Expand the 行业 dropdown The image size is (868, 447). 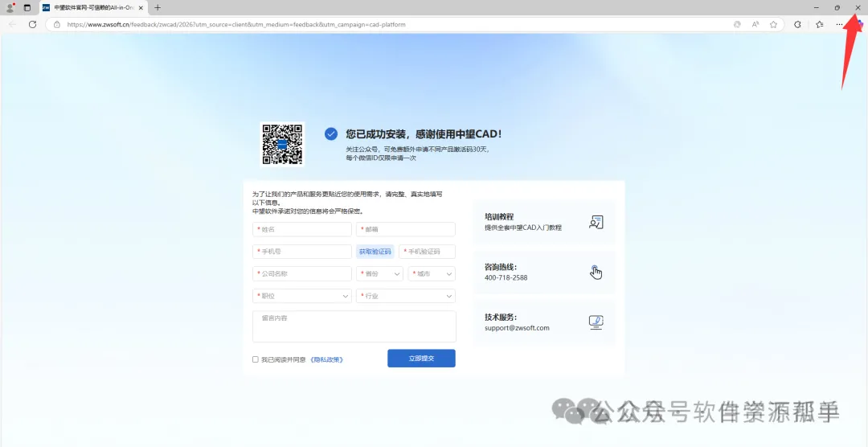click(x=406, y=296)
